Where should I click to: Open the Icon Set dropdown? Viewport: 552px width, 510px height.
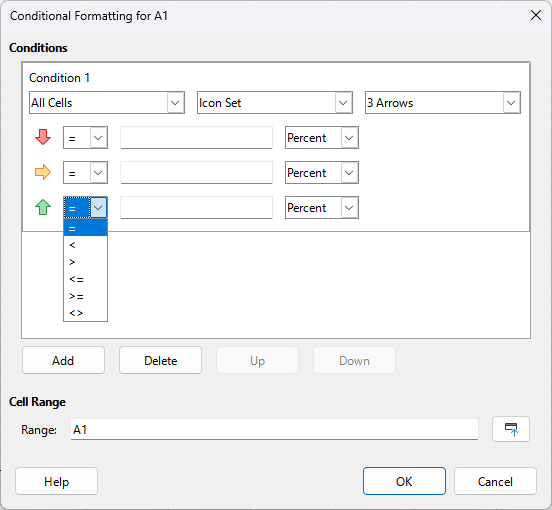point(275,103)
